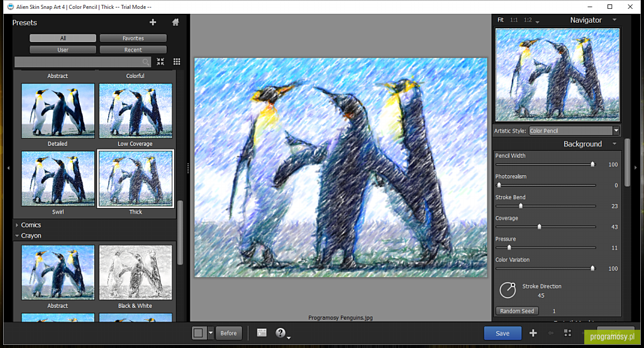This screenshot has height=348, width=644.
Task: Click the Stroke Direction value 45
Action: (541, 295)
